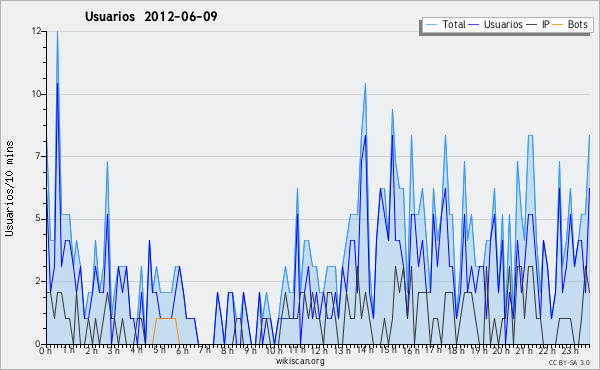This screenshot has height=370, width=600.
Task: Click the orange Bots legend line
Action: pyautogui.click(x=558, y=25)
